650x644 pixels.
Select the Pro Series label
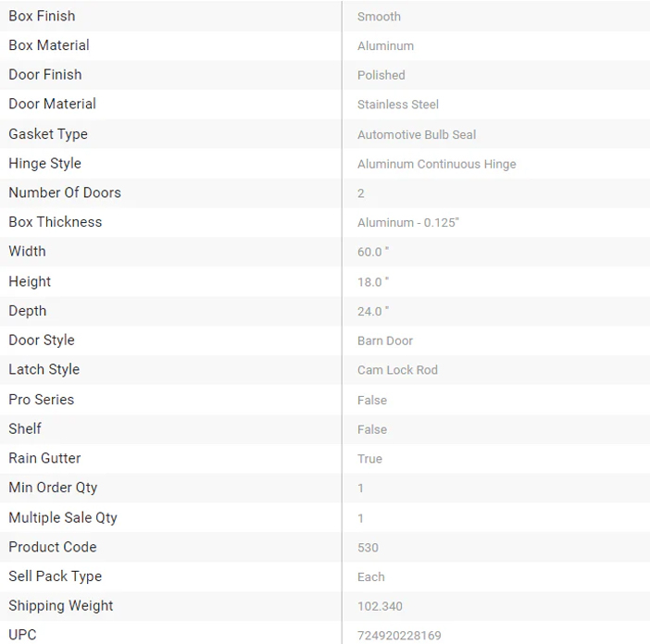42,400
